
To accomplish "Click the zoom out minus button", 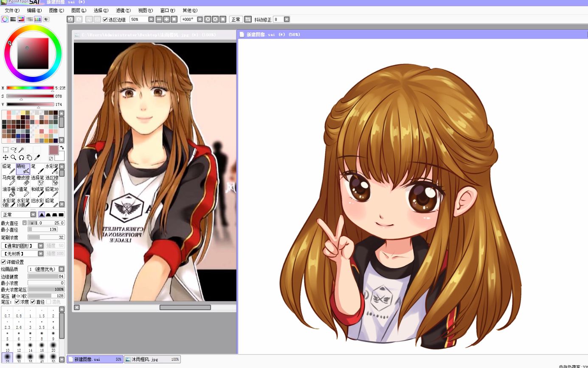I will click(x=159, y=19).
